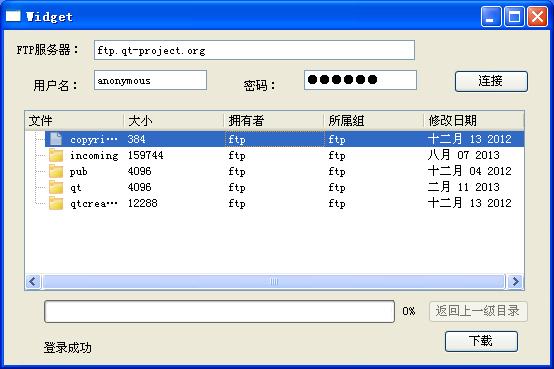
Task: Click the qt folder icon
Action: 56,187
